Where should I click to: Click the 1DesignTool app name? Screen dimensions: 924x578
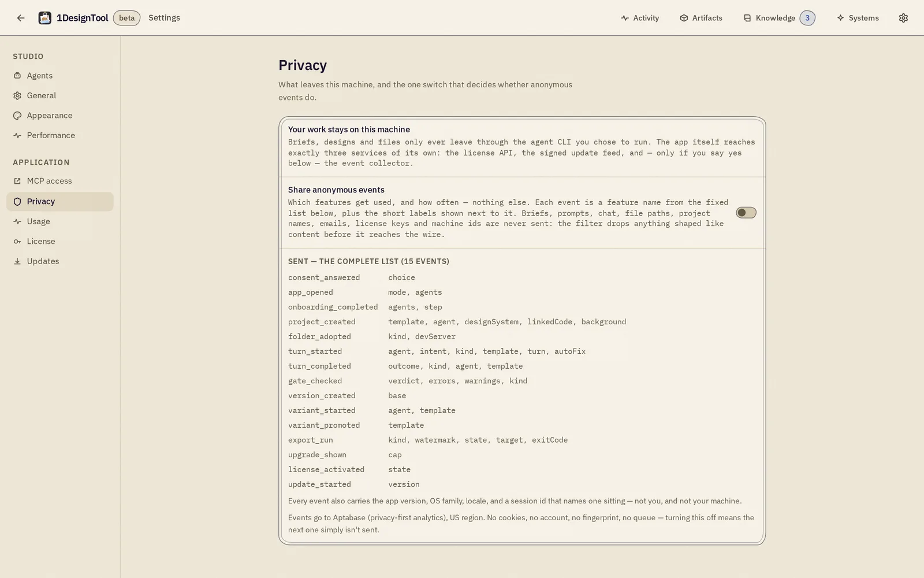82,18
